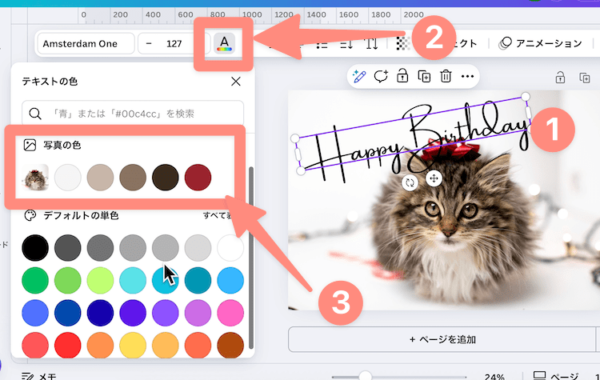Choose the yellow swatch
600x380 pixels.
(x=133, y=345)
